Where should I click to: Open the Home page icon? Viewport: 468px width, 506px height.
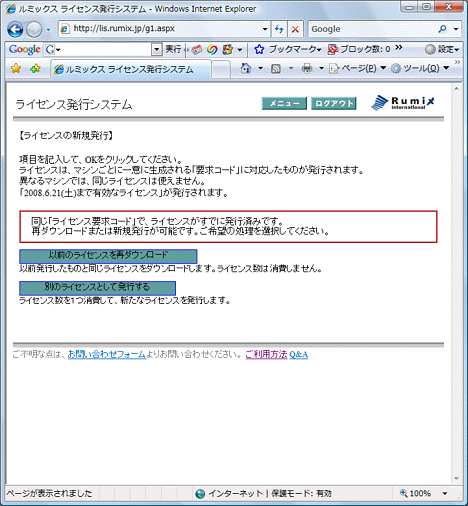pyautogui.click(x=246, y=68)
